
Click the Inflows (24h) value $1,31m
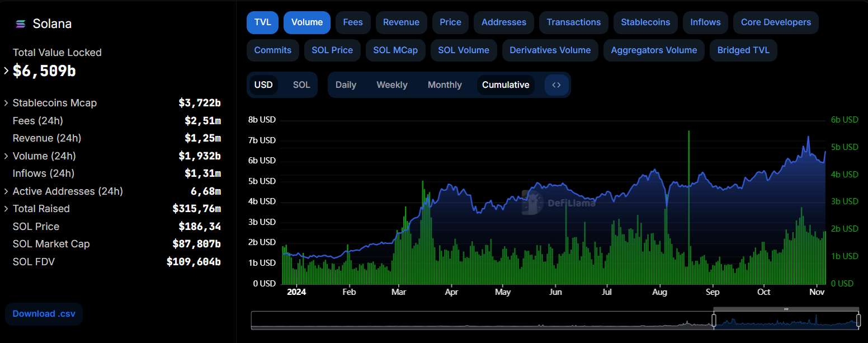203,173
